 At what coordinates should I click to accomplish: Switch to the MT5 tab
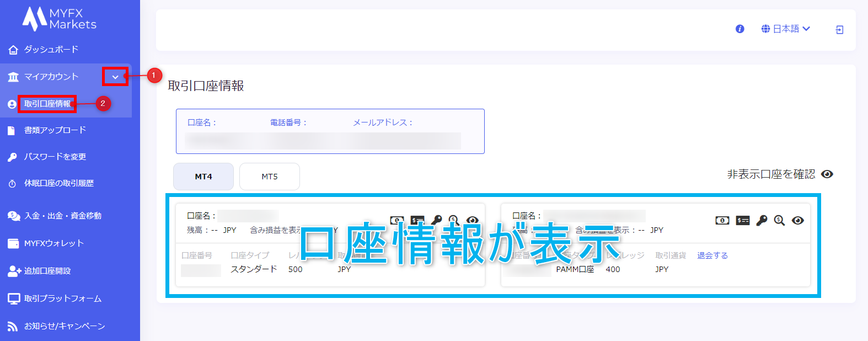270,177
